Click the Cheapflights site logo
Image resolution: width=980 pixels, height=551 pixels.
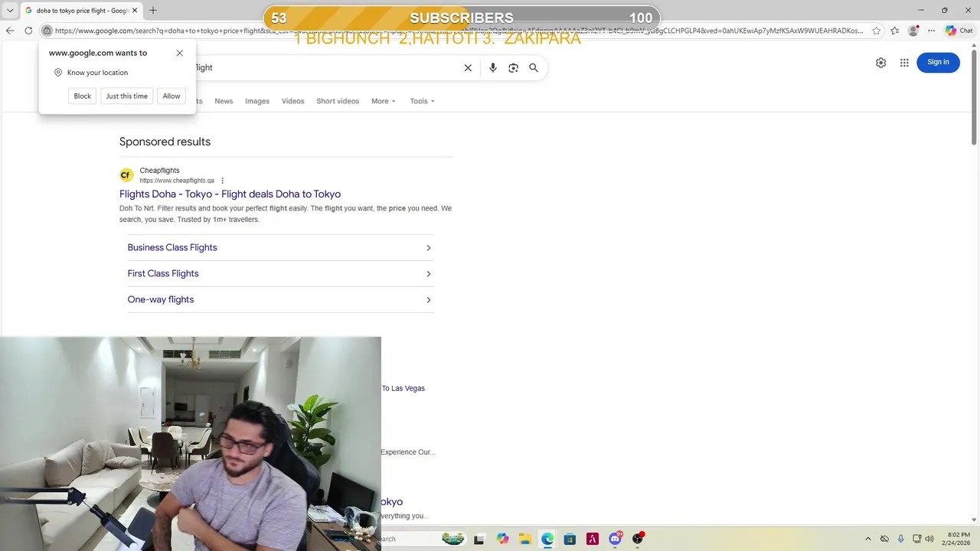[126, 175]
